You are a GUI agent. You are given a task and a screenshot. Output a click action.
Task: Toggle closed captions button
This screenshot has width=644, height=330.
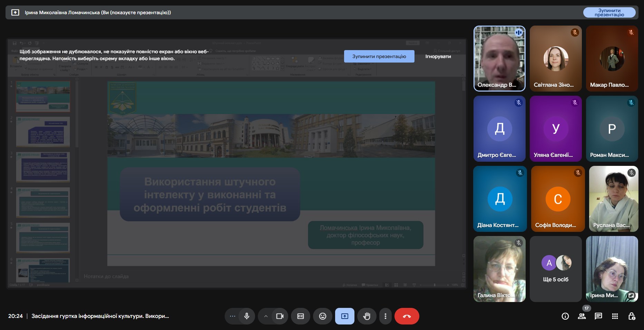(x=301, y=316)
